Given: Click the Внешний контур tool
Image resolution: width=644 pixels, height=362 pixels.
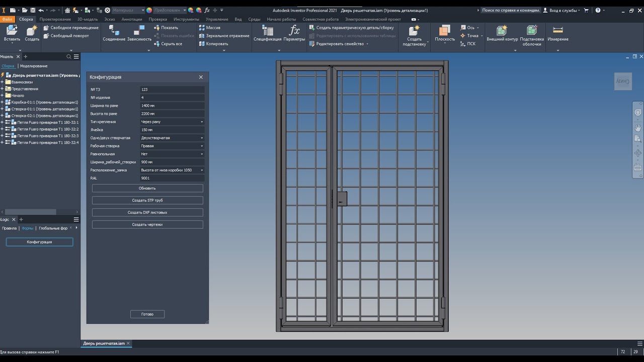Looking at the screenshot, I should (502, 33).
